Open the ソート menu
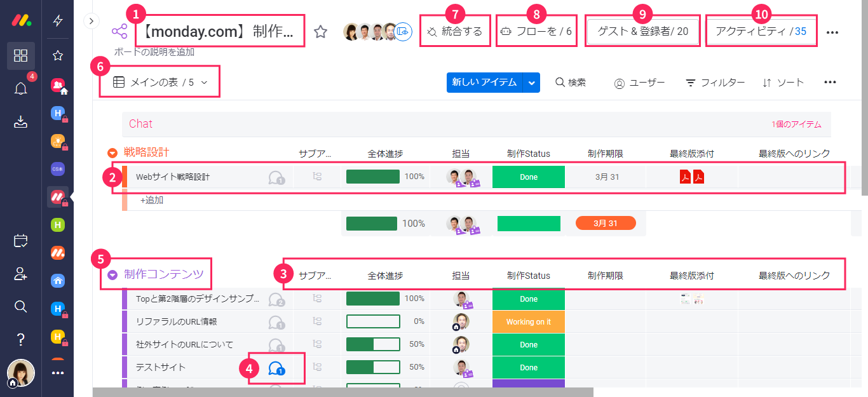868x397 pixels. (783, 83)
